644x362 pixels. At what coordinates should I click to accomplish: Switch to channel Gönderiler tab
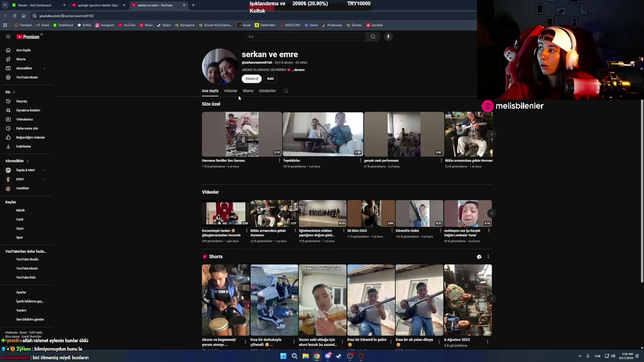coord(267,91)
